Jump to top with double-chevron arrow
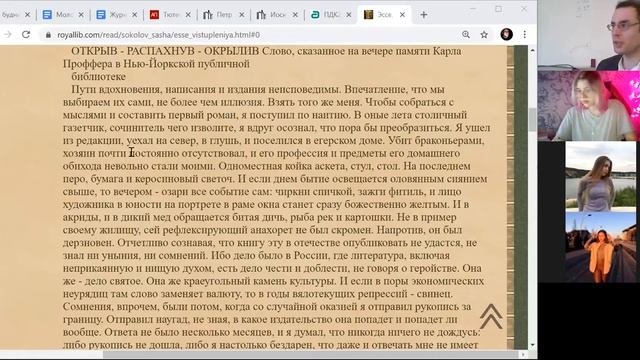This screenshot has height=360, width=640. click(x=491, y=316)
